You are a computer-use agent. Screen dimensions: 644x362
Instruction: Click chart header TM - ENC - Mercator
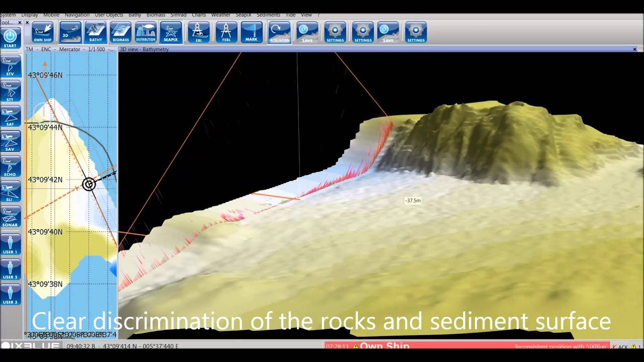(70, 49)
